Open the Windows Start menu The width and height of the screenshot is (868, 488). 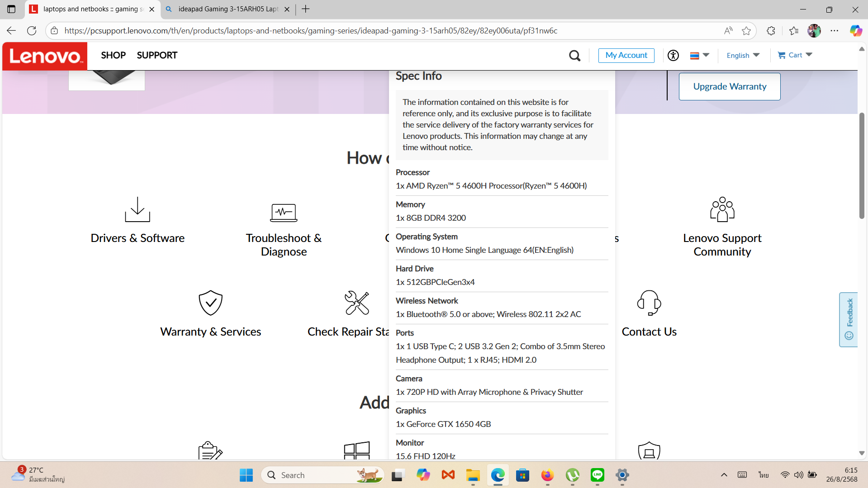pyautogui.click(x=246, y=475)
